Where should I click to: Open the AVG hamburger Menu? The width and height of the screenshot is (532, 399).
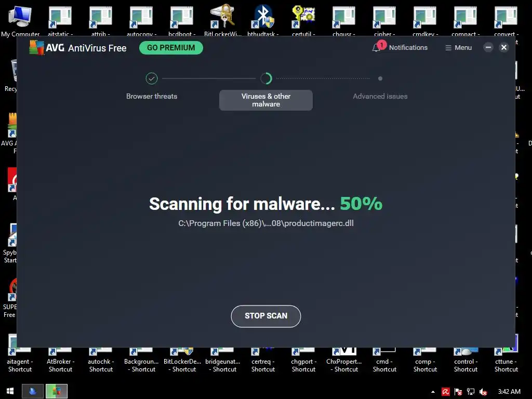click(458, 48)
